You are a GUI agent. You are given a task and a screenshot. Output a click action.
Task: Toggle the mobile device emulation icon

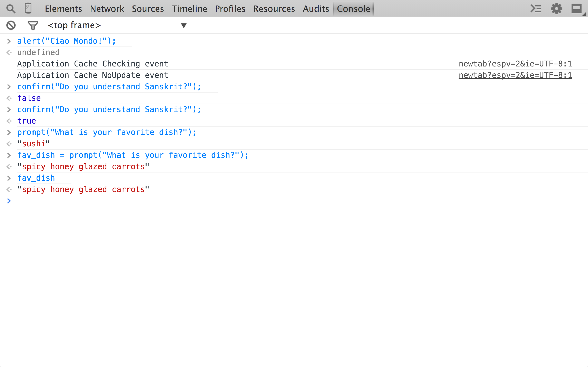point(28,9)
